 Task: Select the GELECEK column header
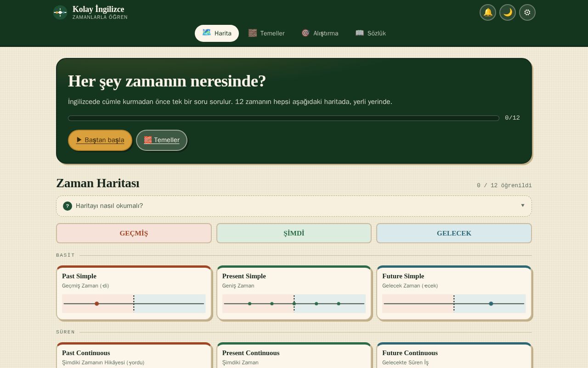[x=454, y=233]
